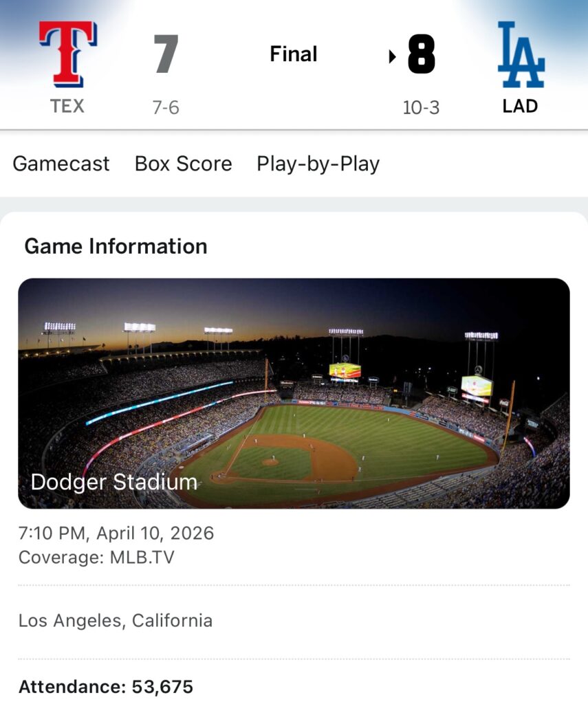Click the winner arrow beside score 8

(392, 56)
